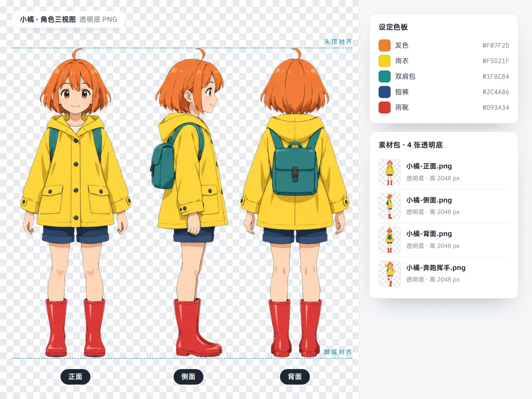Viewport: 532px width, 399px height.
Task: Click the hex code #F5D21F
Action: point(496,61)
